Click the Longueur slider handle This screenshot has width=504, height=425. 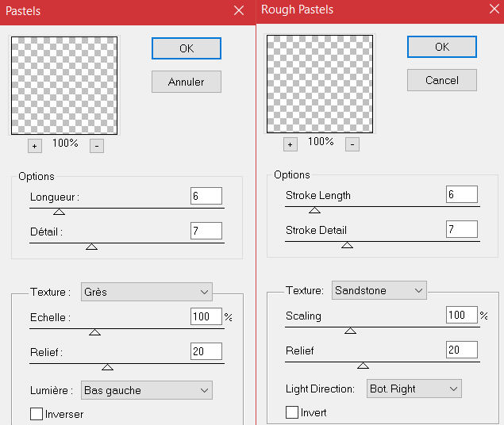(59, 212)
